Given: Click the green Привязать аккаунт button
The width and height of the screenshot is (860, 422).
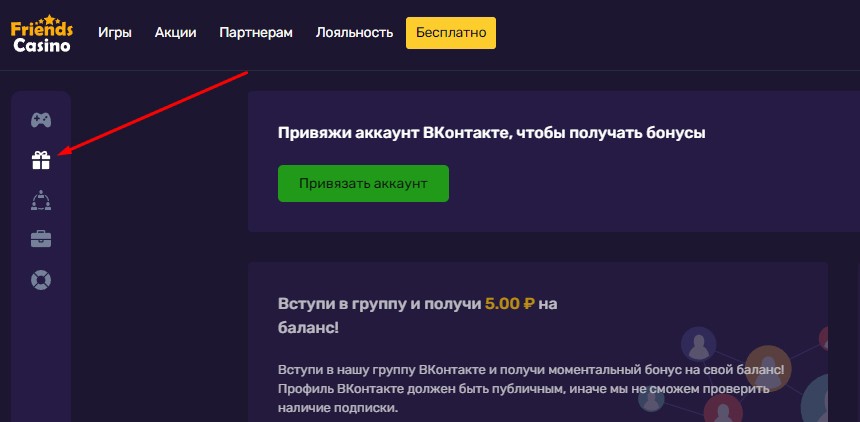Looking at the screenshot, I should [363, 183].
